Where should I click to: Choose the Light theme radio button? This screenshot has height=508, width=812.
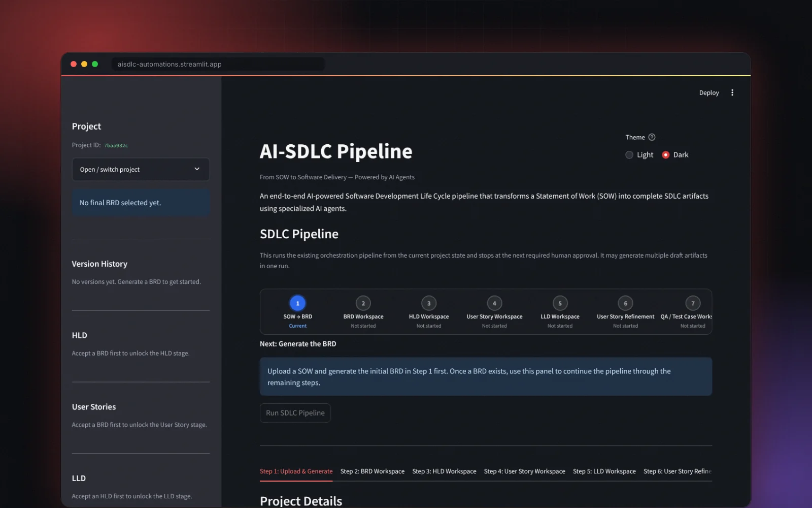[x=629, y=155]
